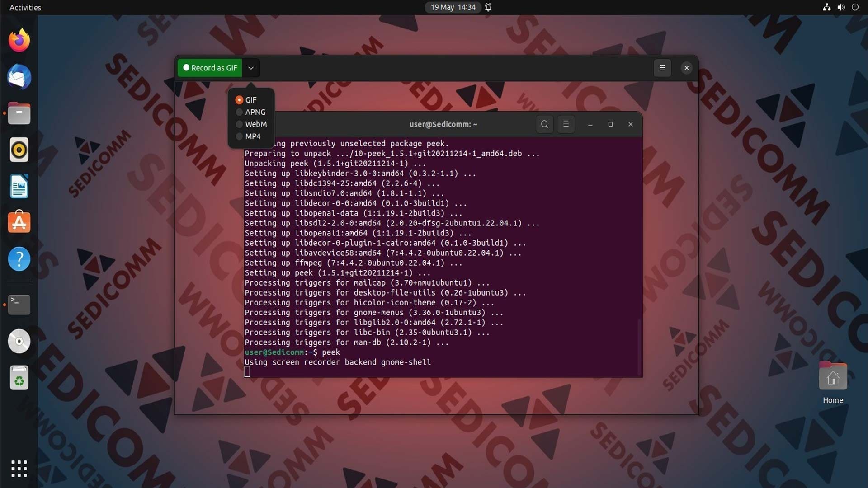Click the notification bell icon
Image resolution: width=868 pixels, height=488 pixels.
(x=488, y=7)
